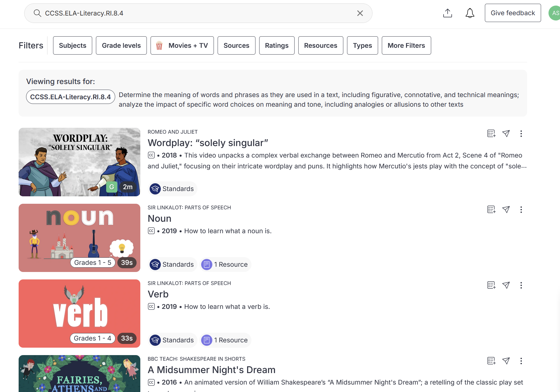Open A Midsummer Night's Dream title

[x=211, y=370]
